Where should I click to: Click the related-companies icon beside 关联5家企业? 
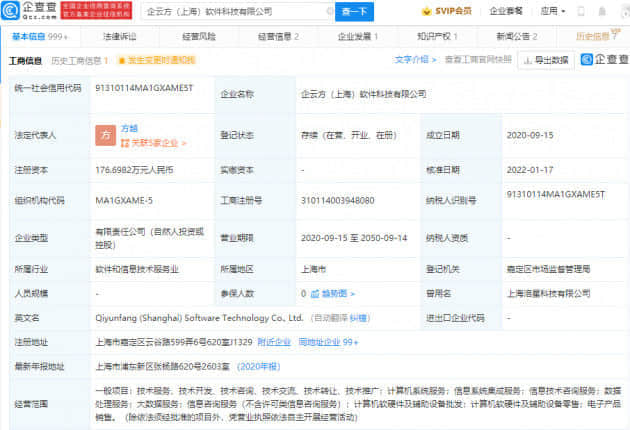[x=125, y=143]
